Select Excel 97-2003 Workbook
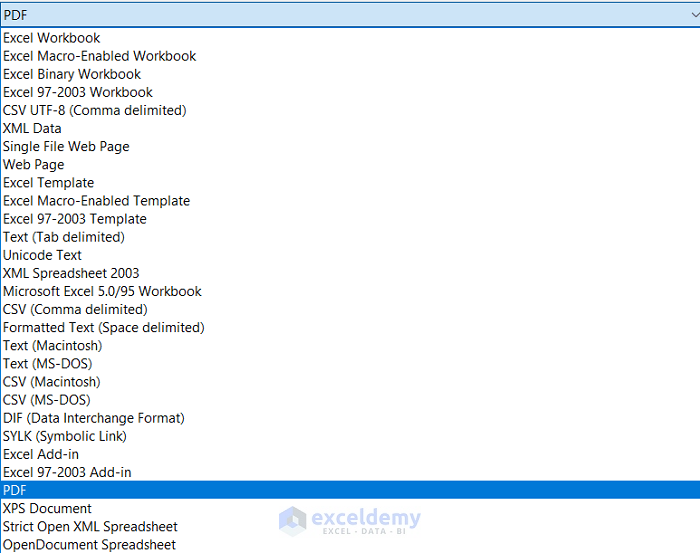Image resolution: width=700 pixels, height=553 pixels. [350, 92]
